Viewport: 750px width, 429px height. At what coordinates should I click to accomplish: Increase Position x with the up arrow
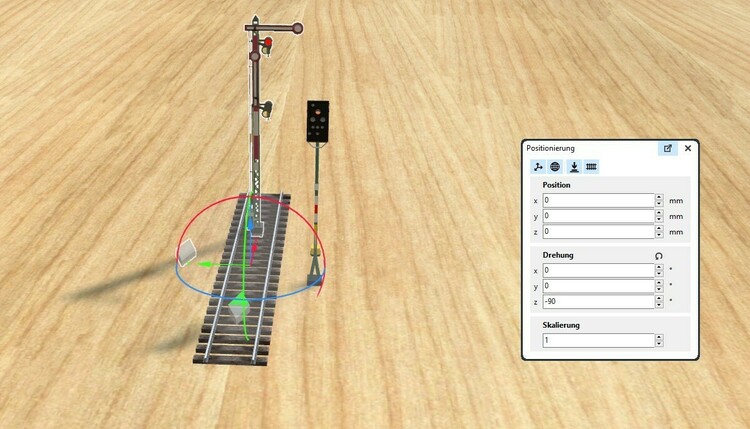(659, 197)
